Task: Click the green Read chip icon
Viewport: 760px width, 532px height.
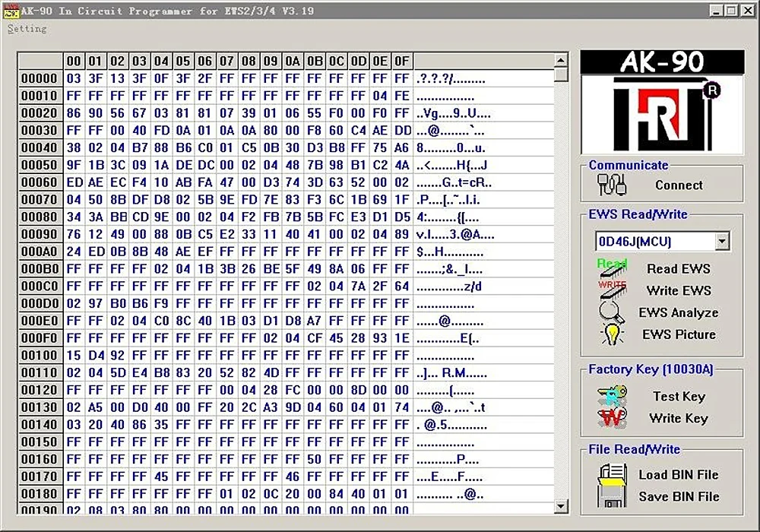Action: (x=612, y=268)
